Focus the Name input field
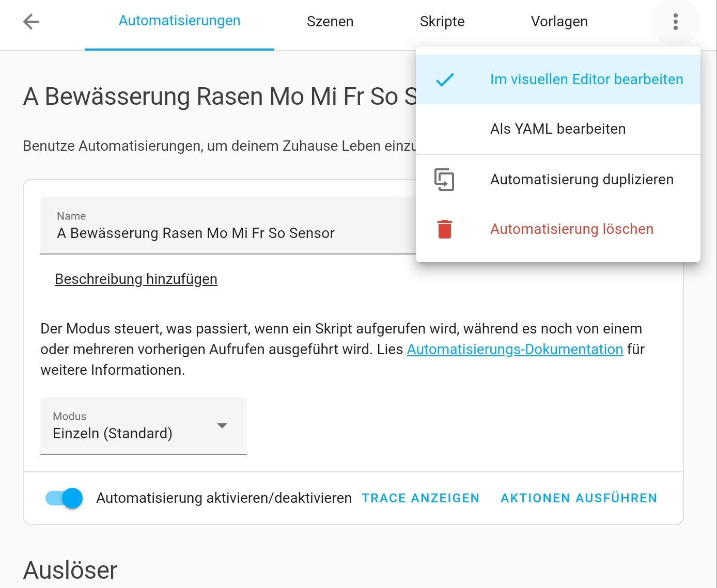 click(227, 233)
